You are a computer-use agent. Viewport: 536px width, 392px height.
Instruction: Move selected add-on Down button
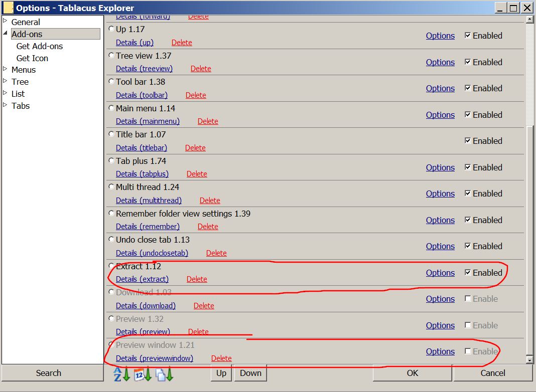[250, 373]
